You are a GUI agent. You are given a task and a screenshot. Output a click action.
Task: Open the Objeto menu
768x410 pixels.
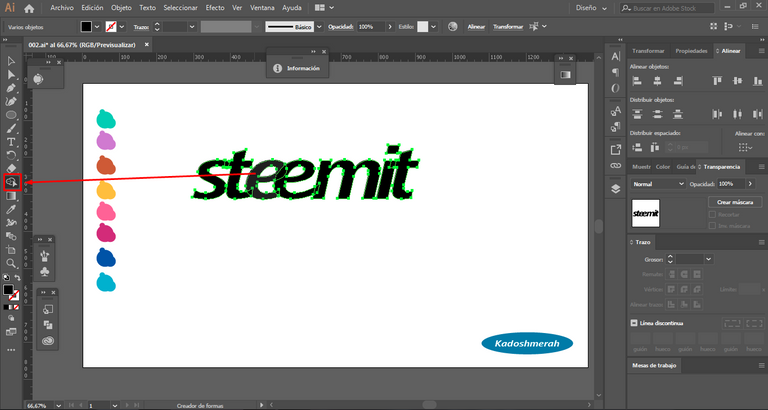pyautogui.click(x=121, y=8)
